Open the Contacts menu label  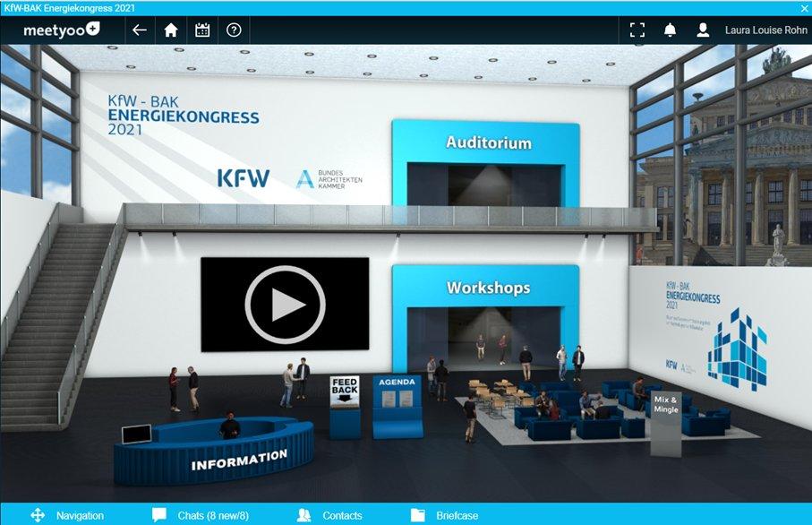(x=342, y=516)
